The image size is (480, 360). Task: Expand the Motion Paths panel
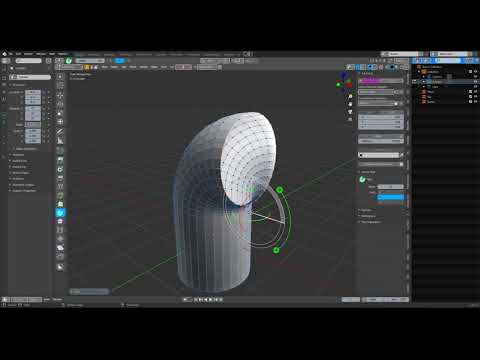pyautogui.click(x=21, y=173)
